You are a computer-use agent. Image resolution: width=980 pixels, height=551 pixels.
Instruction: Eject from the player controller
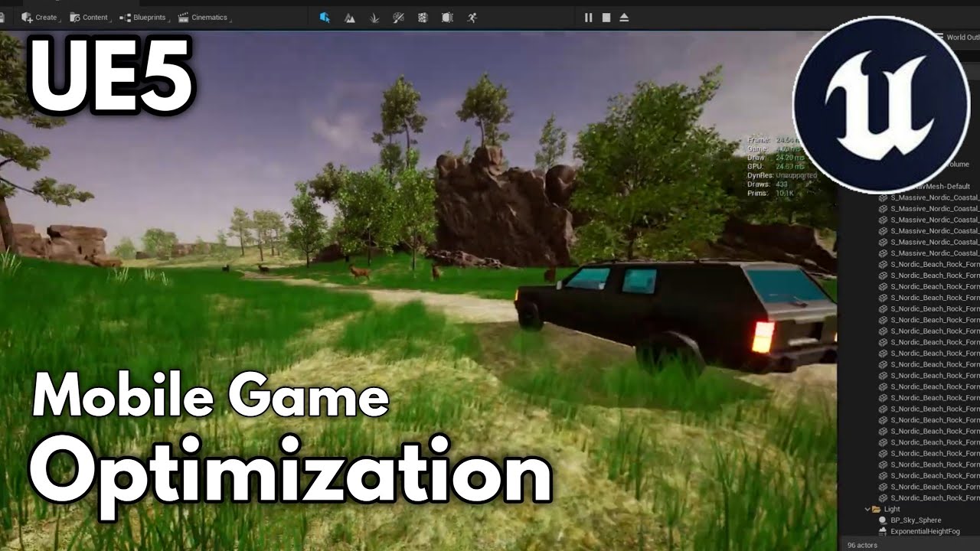624,17
